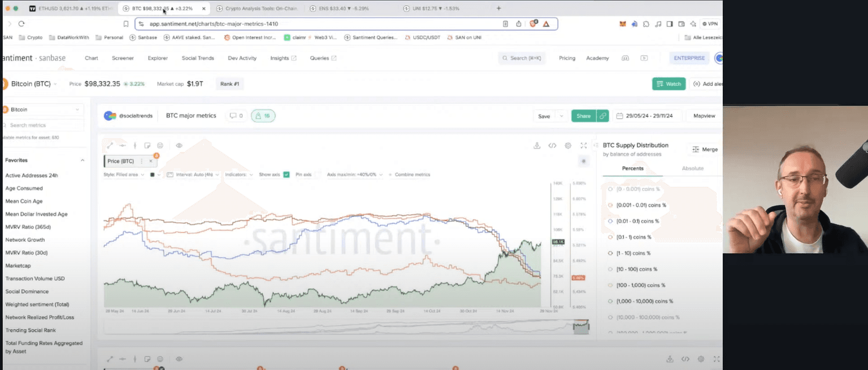Open MetaMask fox browser extension
The image size is (868, 370).
pos(623,24)
